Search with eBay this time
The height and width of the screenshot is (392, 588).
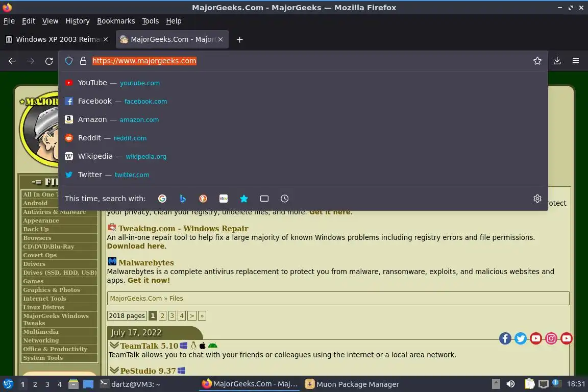pyautogui.click(x=224, y=199)
